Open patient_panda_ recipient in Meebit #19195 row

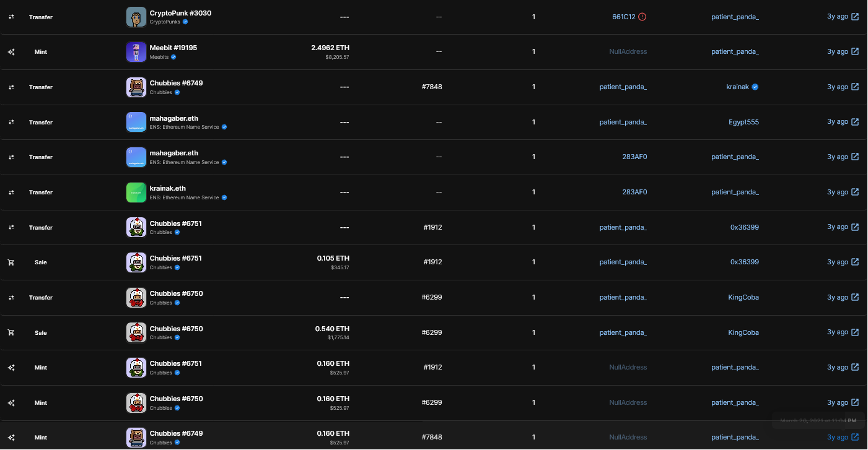coord(735,51)
